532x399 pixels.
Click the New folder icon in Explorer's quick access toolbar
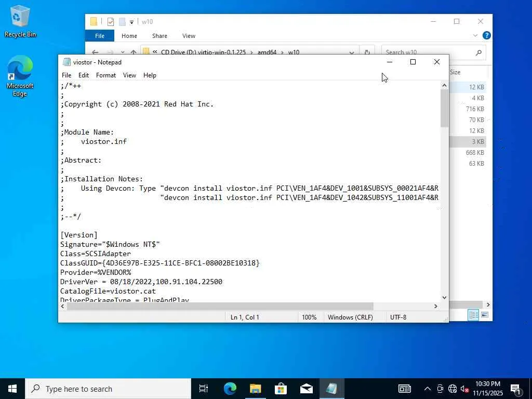pyautogui.click(x=122, y=22)
